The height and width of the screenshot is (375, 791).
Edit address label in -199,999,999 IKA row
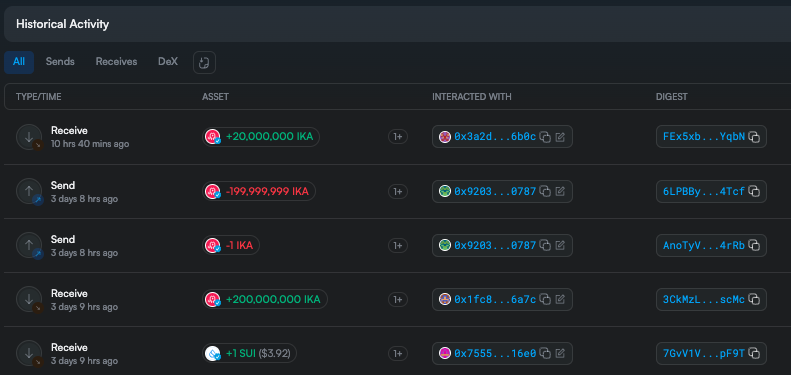click(x=560, y=191)
